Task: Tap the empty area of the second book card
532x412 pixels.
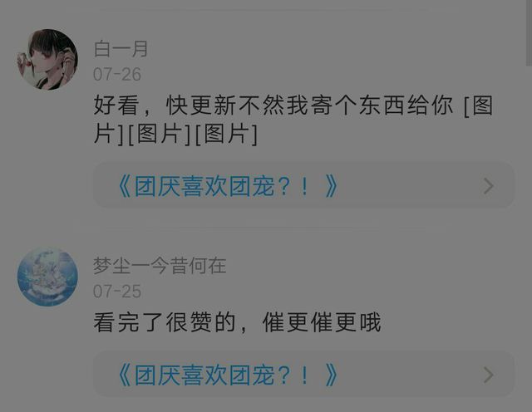Action: coord(407,374)
